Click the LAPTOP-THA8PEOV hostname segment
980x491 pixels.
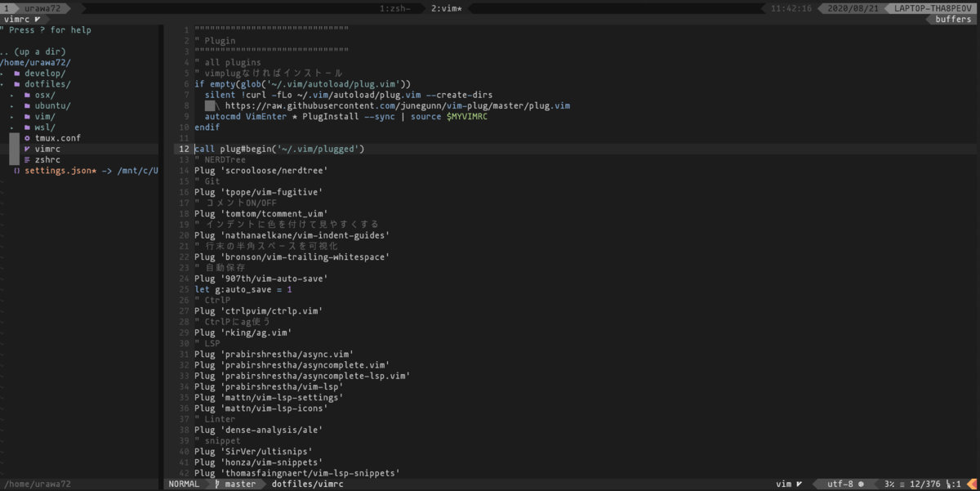point(933,8)
